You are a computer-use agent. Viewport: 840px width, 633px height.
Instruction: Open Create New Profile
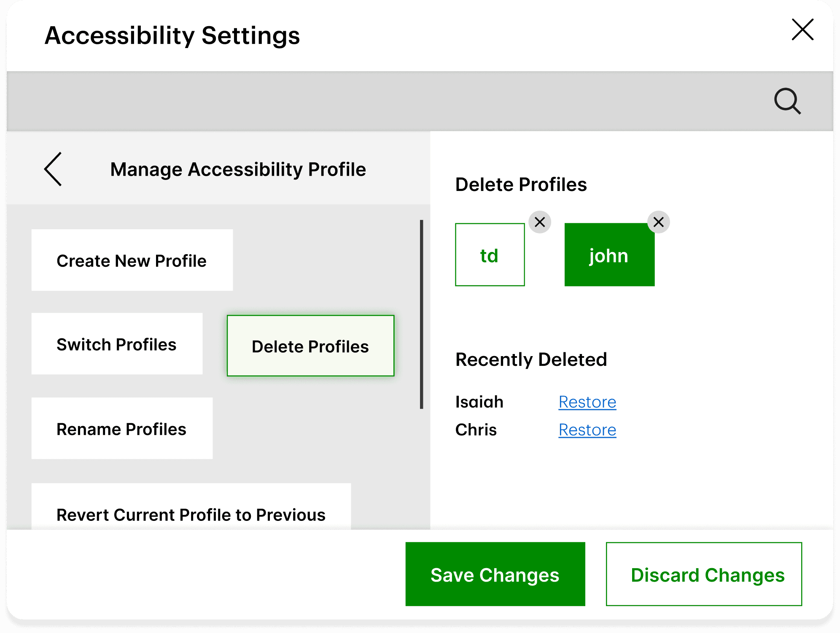[132, 260]
